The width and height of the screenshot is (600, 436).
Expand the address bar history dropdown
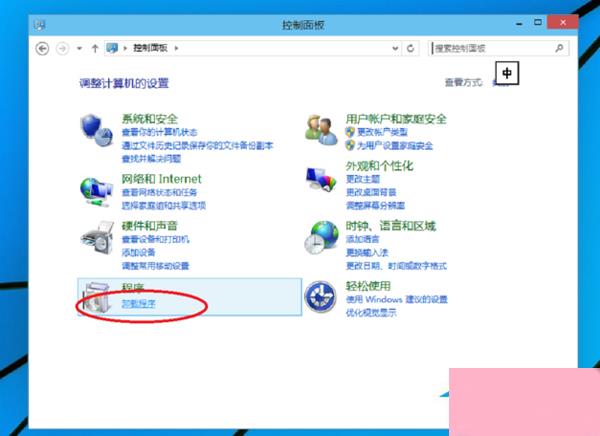coord(395,49)
